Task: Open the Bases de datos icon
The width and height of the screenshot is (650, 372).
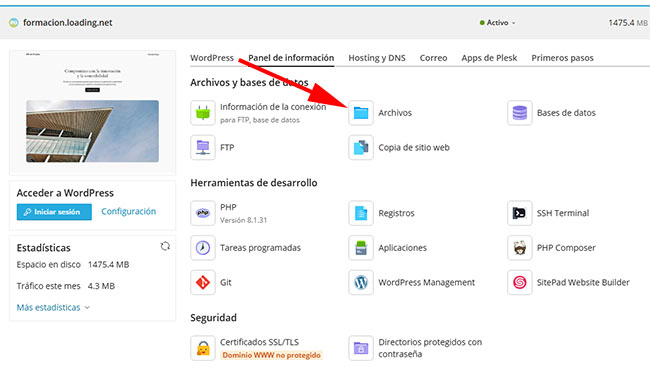Action: (x=519, y=112)
